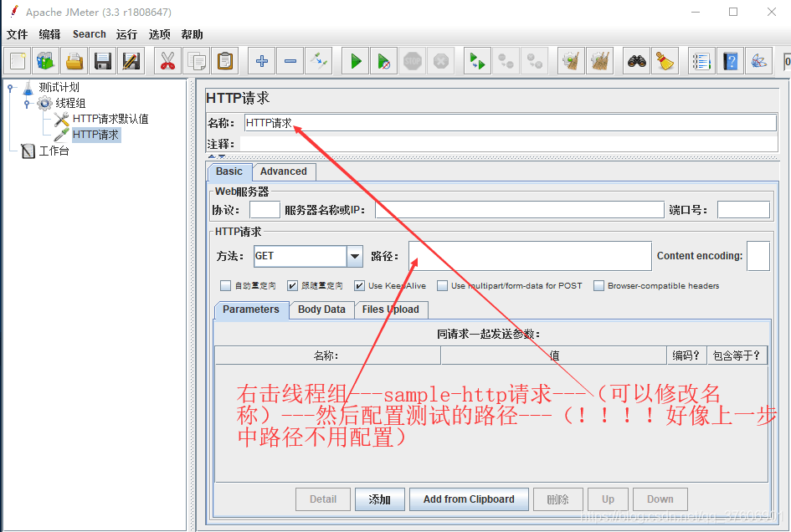This screenshot has width=791, height=532.
Task: Click the 添加 button
Action: [380, 499]
